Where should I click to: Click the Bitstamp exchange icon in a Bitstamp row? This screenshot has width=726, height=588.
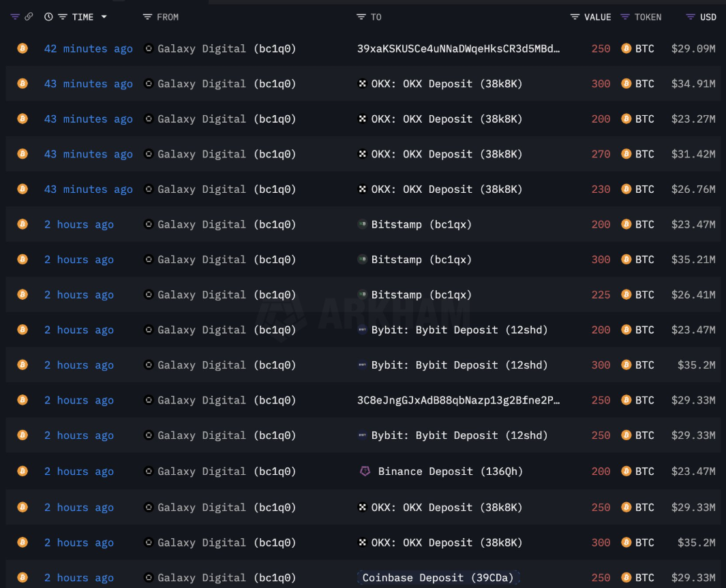coord(362,224)
